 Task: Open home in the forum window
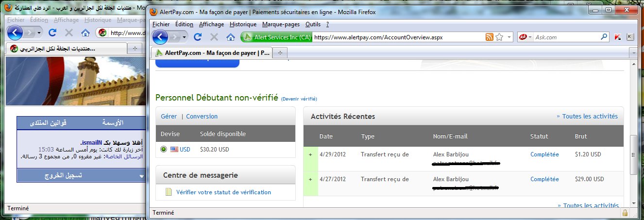click(85, 33)
